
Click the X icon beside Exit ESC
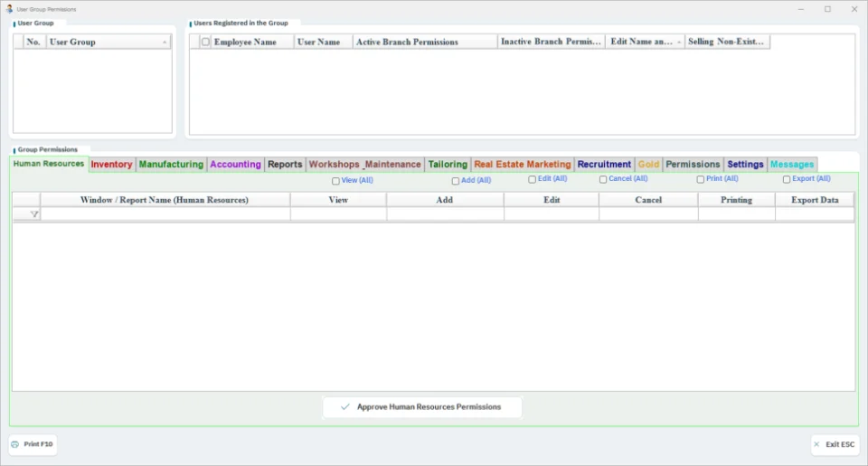pos(816,444)
